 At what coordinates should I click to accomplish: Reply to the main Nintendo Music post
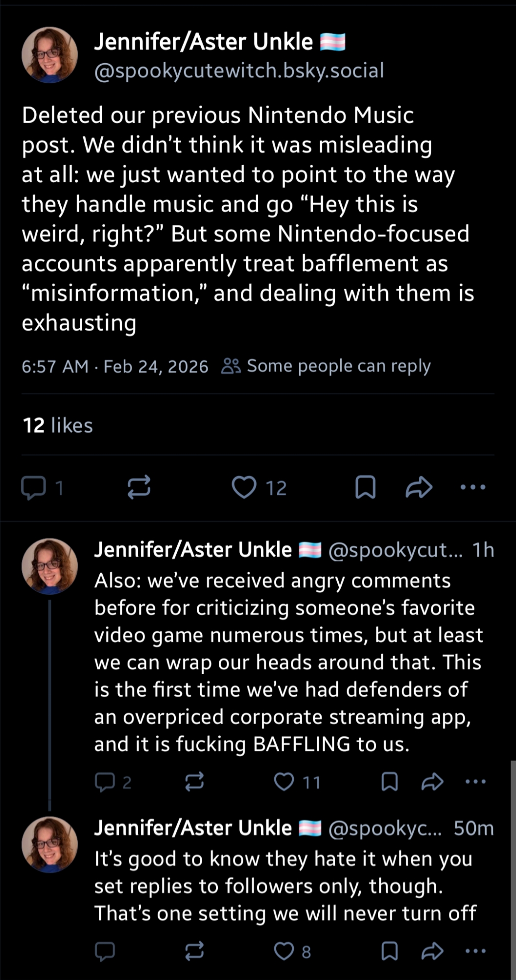coord(33,488)
